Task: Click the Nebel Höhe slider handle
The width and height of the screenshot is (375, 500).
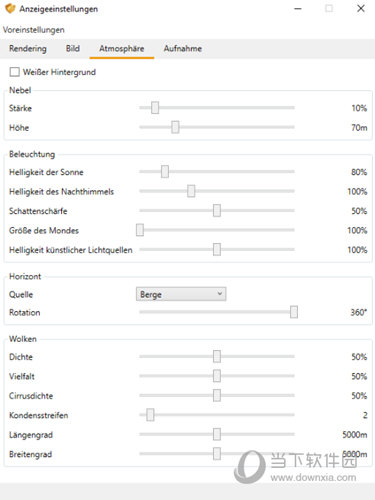Action: point(175,127)
